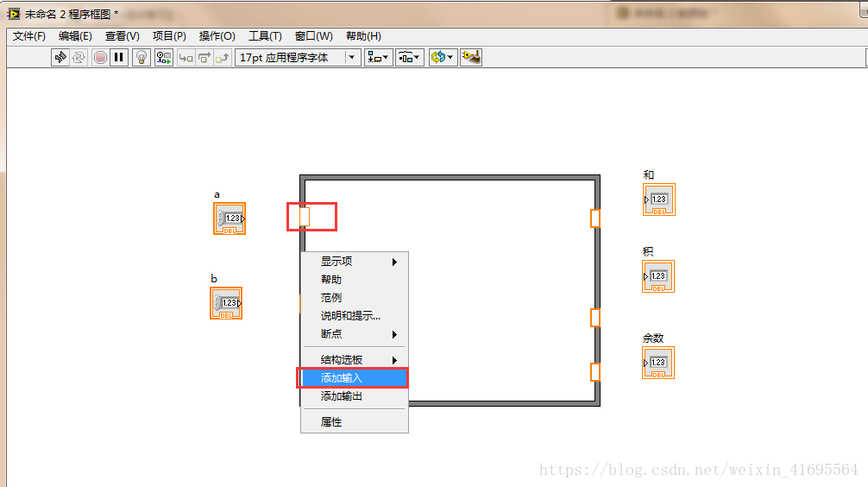The image size is (868, 487).
Task: Click the Step Over toolbar icon
Action: [x=204, y=57]
